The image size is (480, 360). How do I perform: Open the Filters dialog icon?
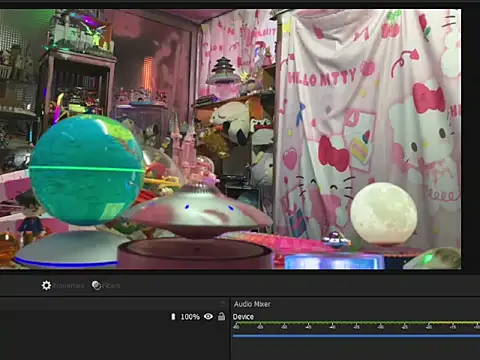pos(96,285)
